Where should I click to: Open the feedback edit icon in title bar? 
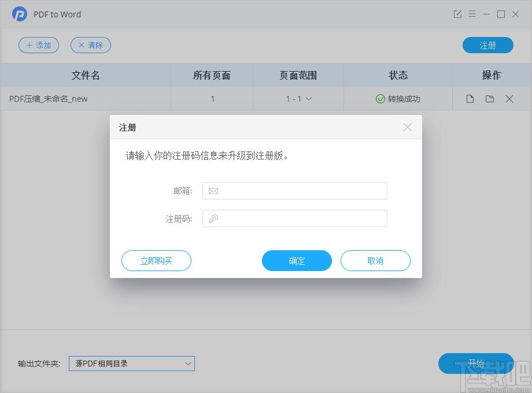click(457, 14)
